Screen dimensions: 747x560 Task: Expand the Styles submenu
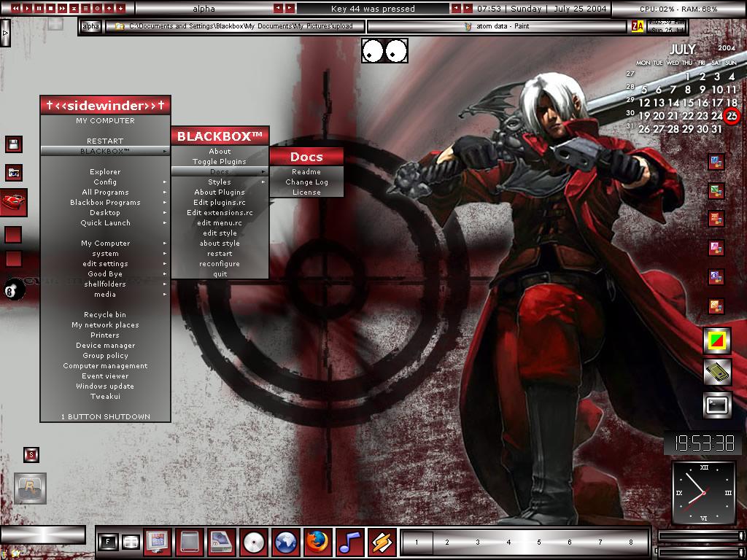(x=220, y=182)
